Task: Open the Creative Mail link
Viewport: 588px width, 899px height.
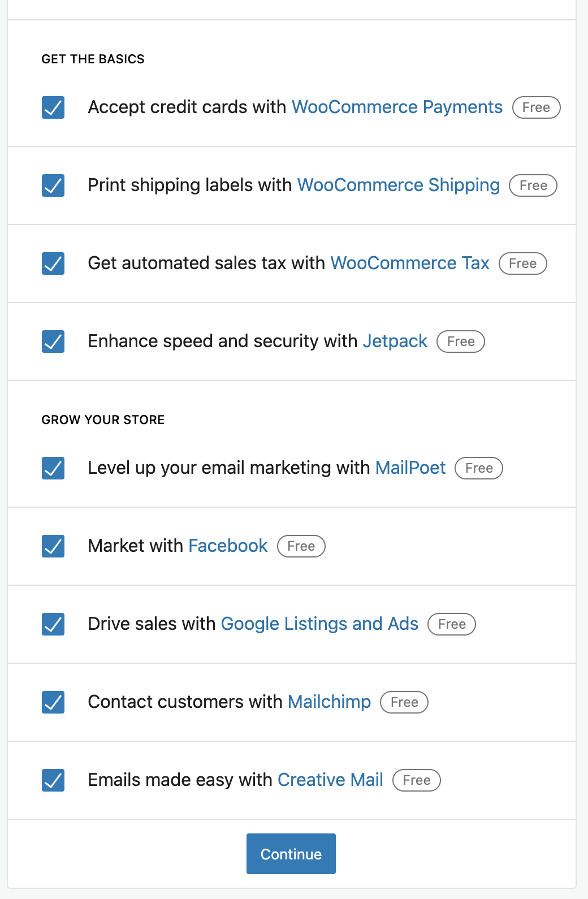Action: click(331, 780)
